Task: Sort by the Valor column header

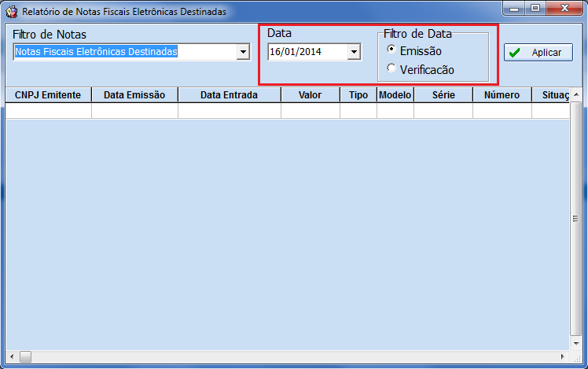Action: [x=310, y=95]
